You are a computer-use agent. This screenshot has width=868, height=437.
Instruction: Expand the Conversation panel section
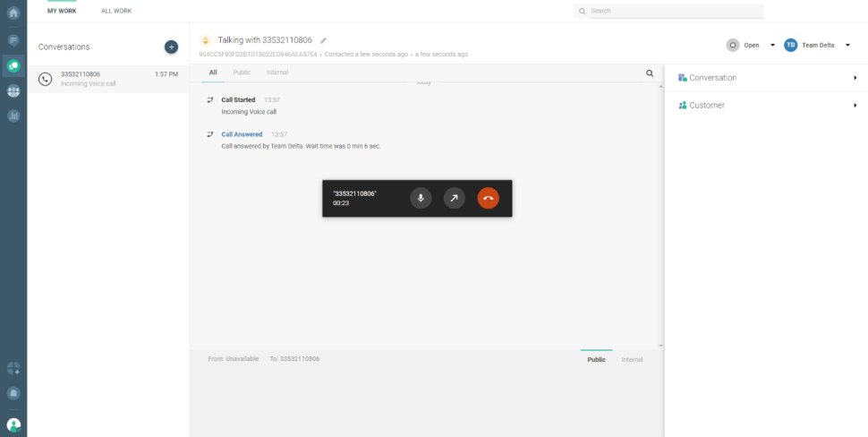(767, 78)
